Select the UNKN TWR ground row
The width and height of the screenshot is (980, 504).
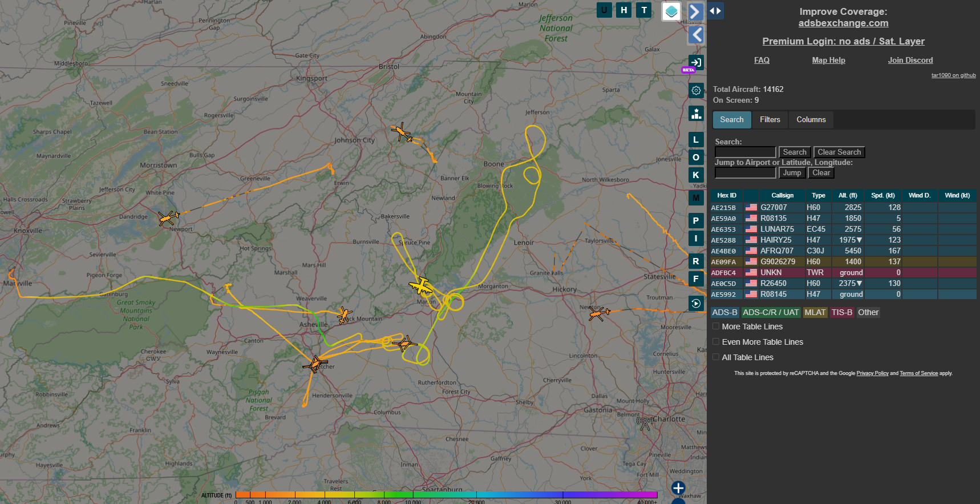(x=843, y=272)
